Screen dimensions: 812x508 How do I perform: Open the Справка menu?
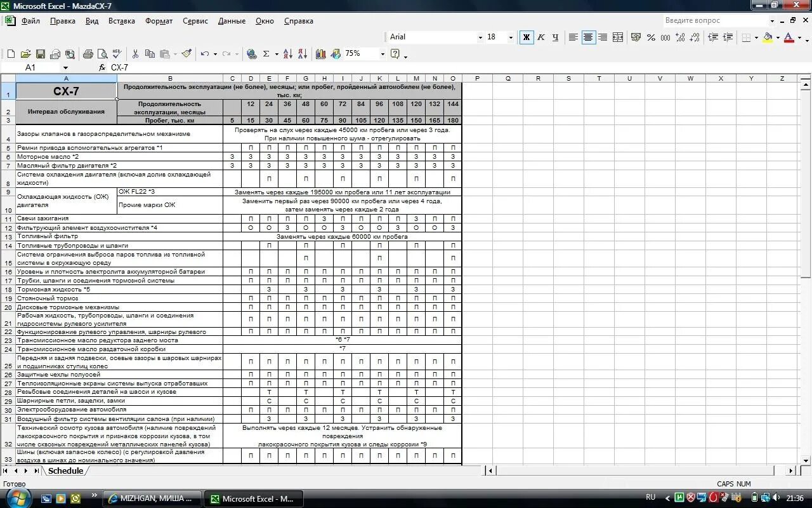pyautogui.click(x=299, y=21)
